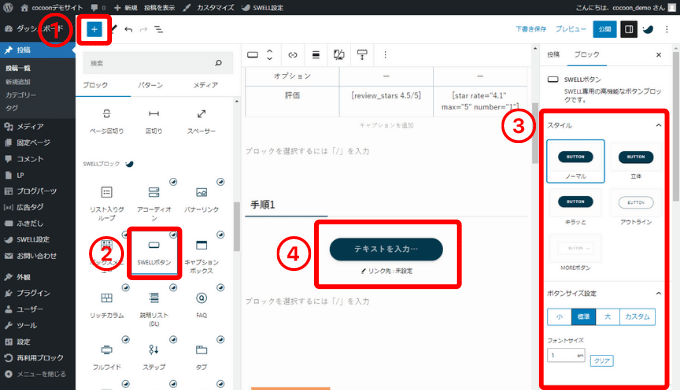Click the paint roller style icon
Image resolution: width=680 pixels, height=390 pixels.
362,55
